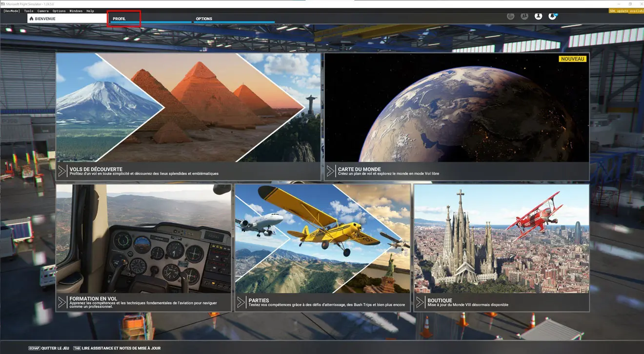Click the arrow icon beside Boutique
The height and width of the screenshot is (354, 644).
click(420, 302)
